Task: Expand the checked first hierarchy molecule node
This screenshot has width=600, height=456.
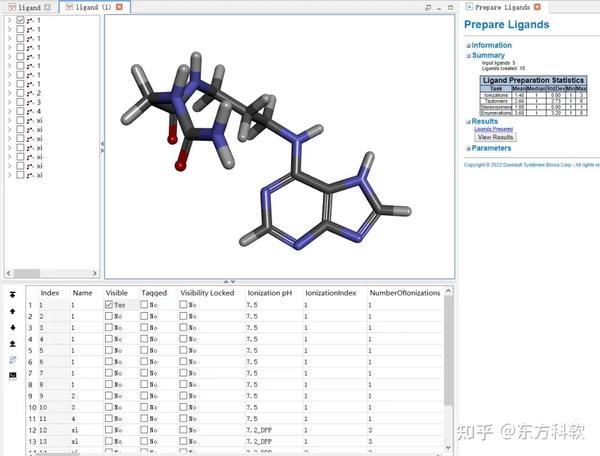Action: click(x=10, y=20)
